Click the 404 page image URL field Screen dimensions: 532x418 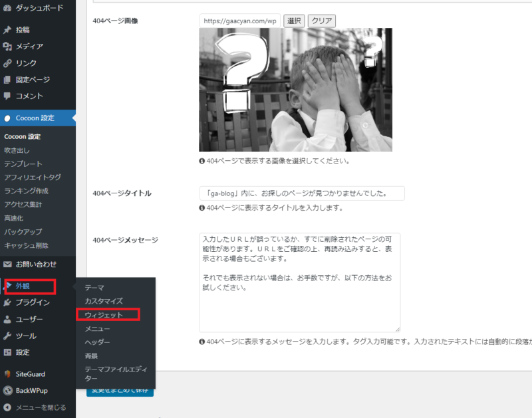click(x=239, y=21)
